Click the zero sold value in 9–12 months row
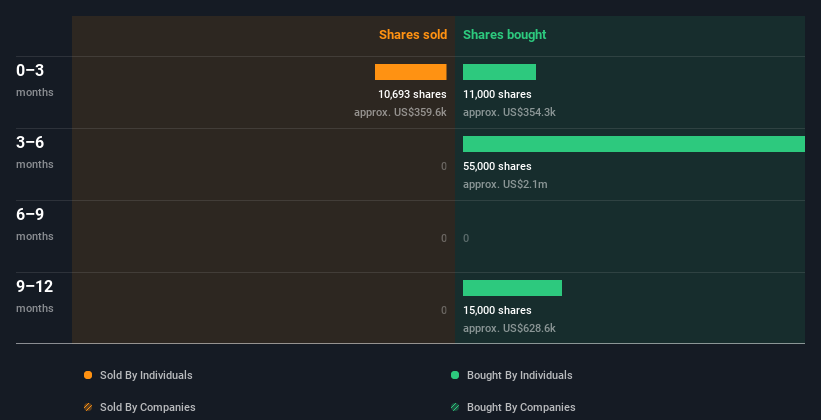The height and width of the screenshot is (420, 821). (443, 311)
